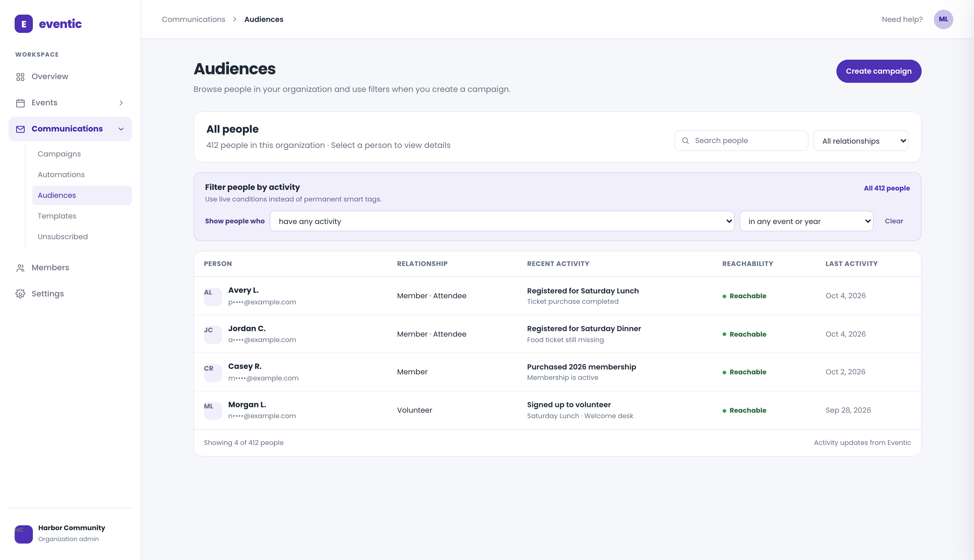Go to Campaigns in the sidebar
Image resolution: width=974 pixels, height=560 pixels.
(59, 154)
